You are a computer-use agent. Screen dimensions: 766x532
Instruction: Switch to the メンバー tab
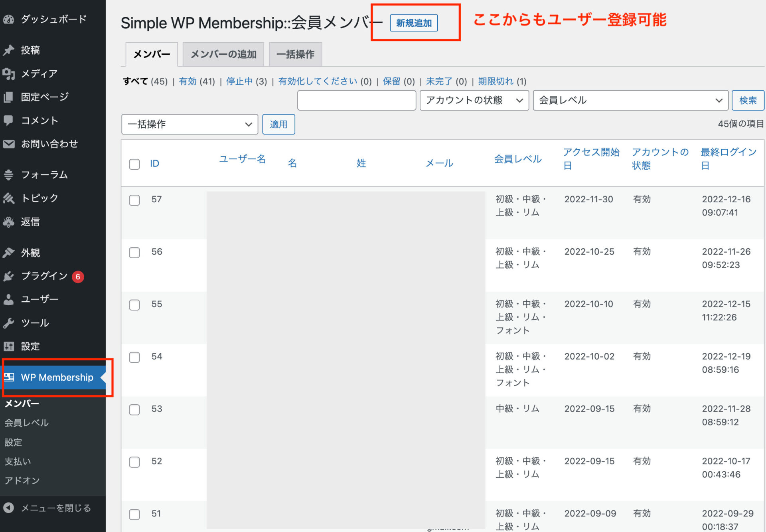pyautogui.click(x=152, y=54)
